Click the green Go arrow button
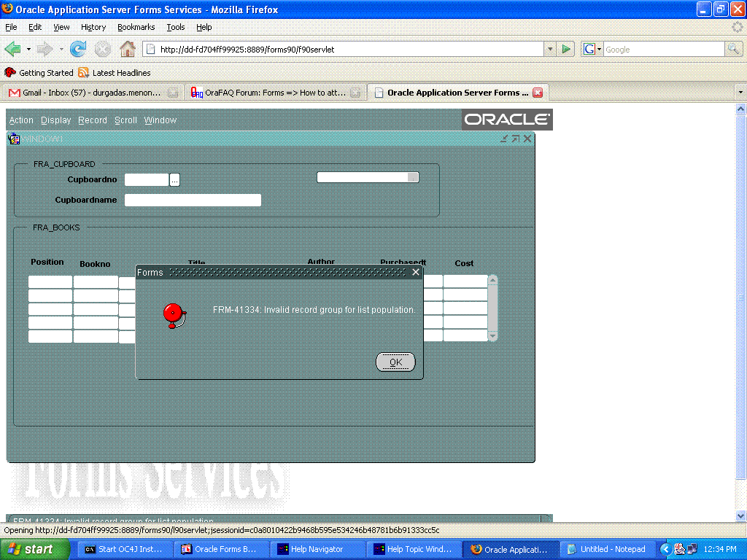This screenshot has width=747, height=560. tap(566, 49)
